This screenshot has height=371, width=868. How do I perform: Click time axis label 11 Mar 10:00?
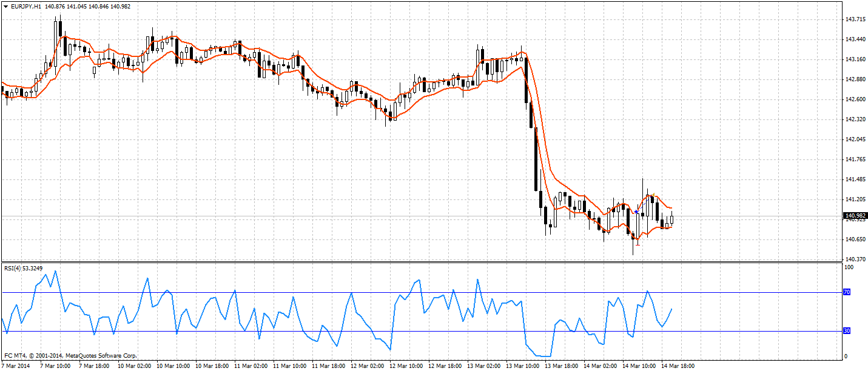coord(289,366)
